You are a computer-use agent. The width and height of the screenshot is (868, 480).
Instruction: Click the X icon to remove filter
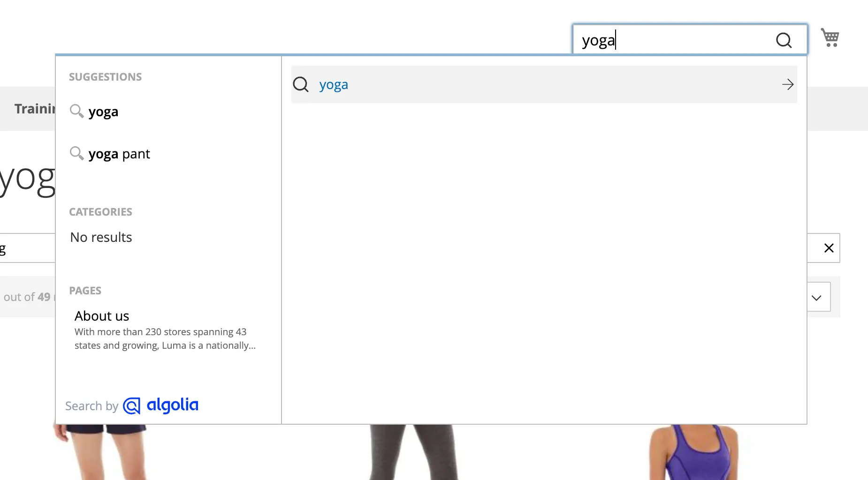coord(829,248)
